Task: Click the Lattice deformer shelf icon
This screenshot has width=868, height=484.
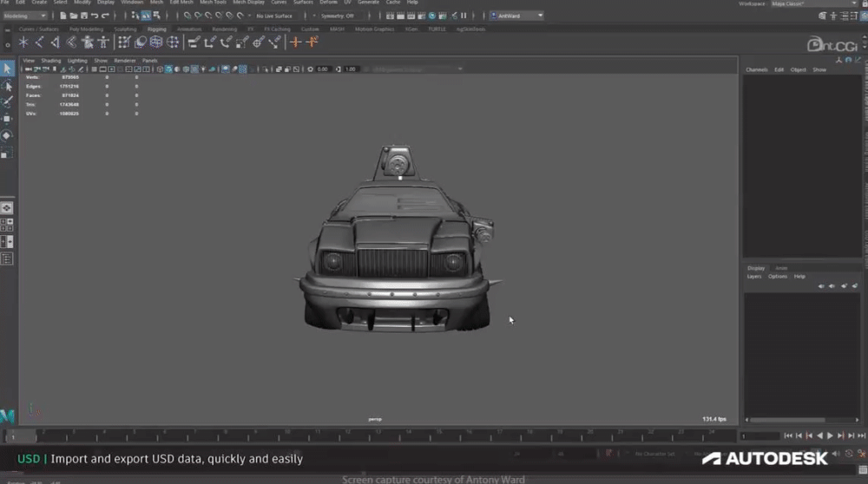Action: tap(156, 42)
